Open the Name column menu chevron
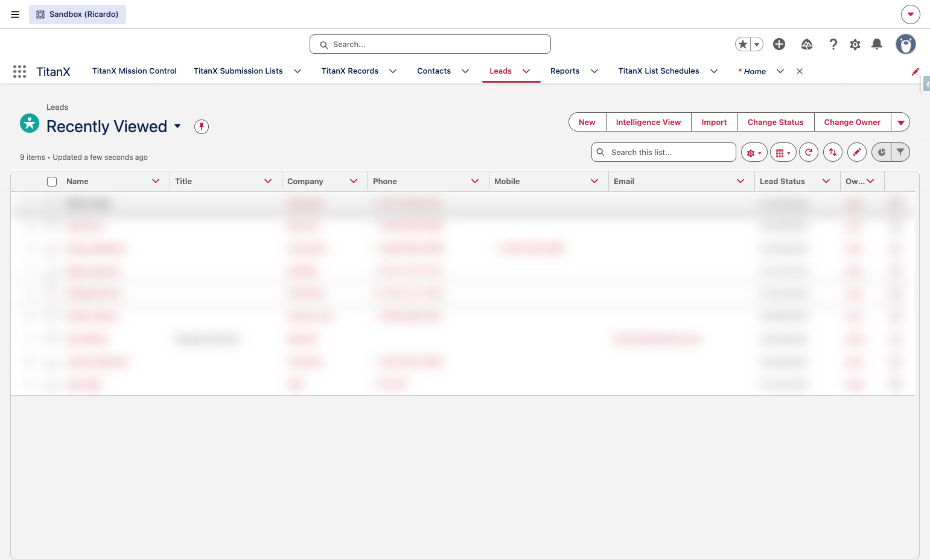930x560 pixels. coord(156,181)
